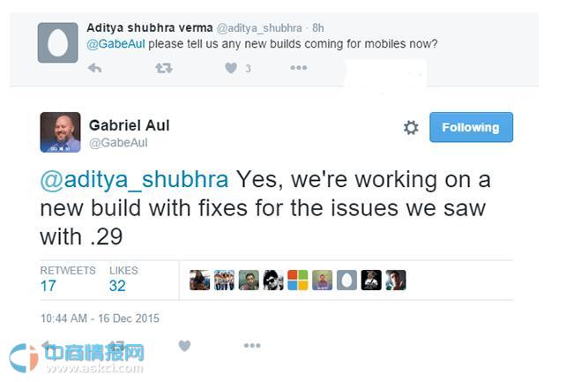Toggle the Following button
Screen dimensions: 588x382
coord(471,127)
